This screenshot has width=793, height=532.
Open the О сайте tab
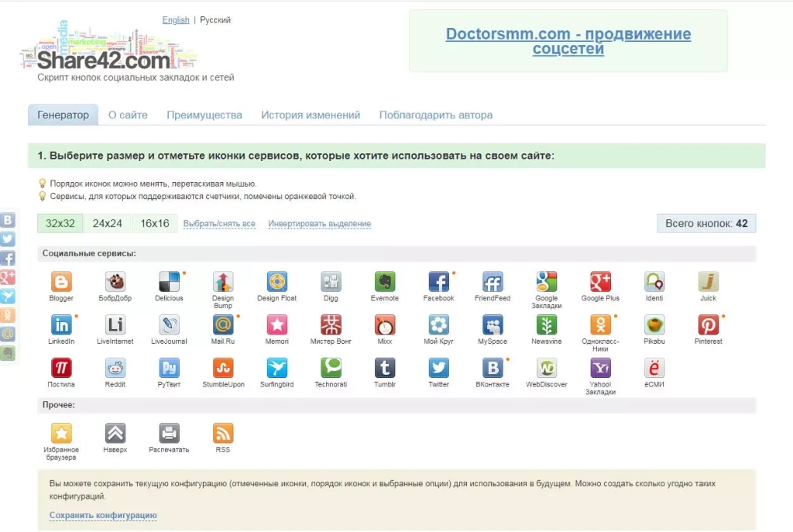(128, 115)
